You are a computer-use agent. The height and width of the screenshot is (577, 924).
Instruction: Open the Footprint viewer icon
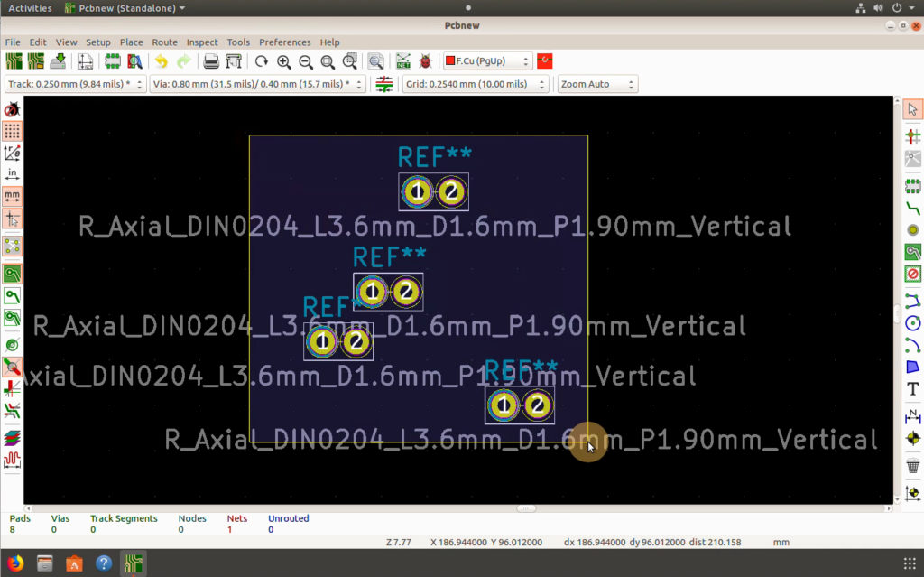click(x=134, y=61)
